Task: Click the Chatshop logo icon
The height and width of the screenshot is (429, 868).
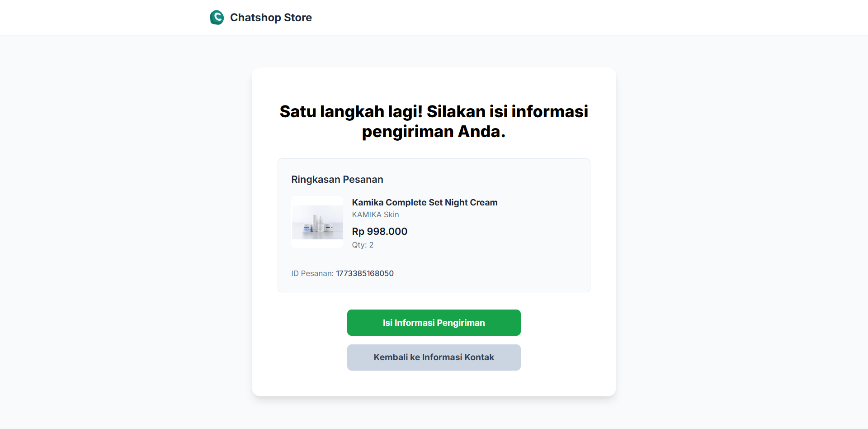Action: click(x=217, y=18)
